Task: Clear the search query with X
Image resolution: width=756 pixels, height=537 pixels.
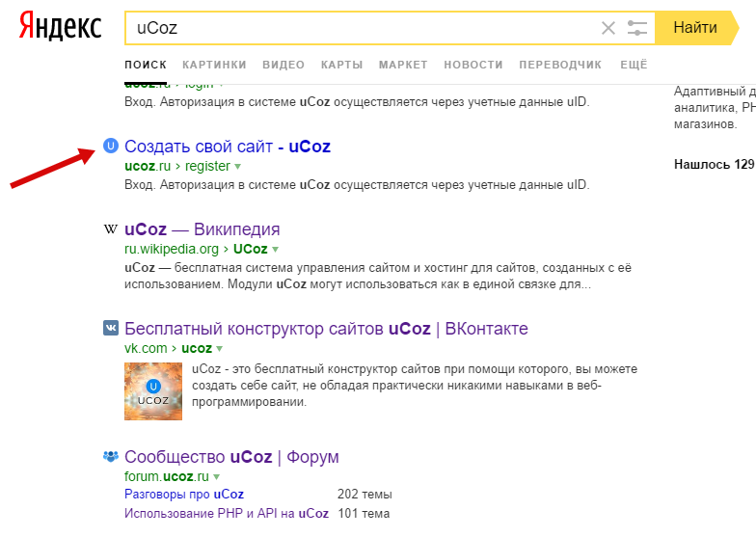Action: 608,28
